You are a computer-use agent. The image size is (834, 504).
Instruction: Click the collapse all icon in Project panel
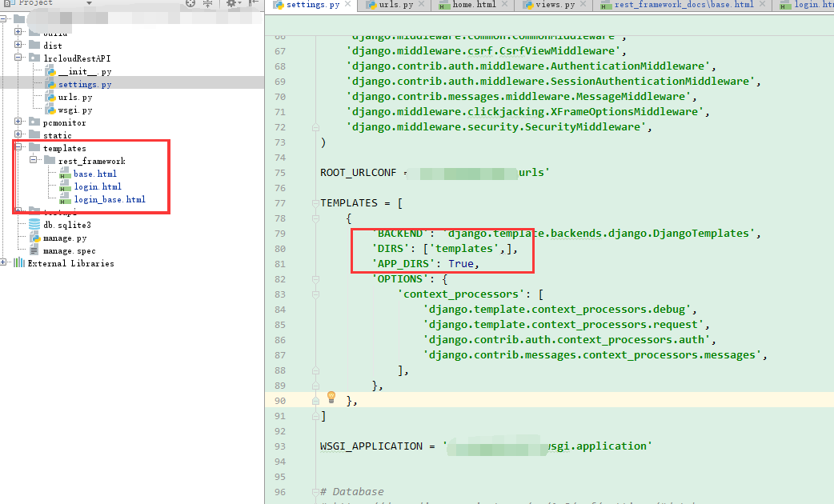[x=208, y=2]
